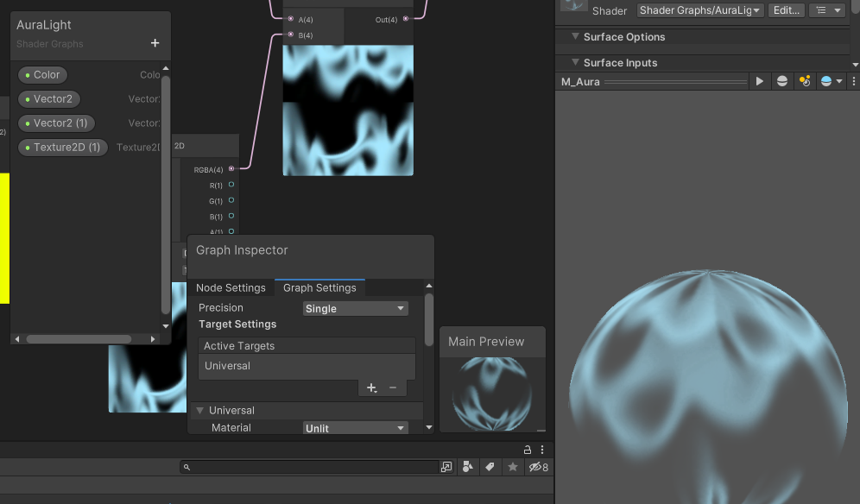Open the Precision dropdown set to Single
The height and width of the screenshot is (504, 860).
(x=355, y=308)
